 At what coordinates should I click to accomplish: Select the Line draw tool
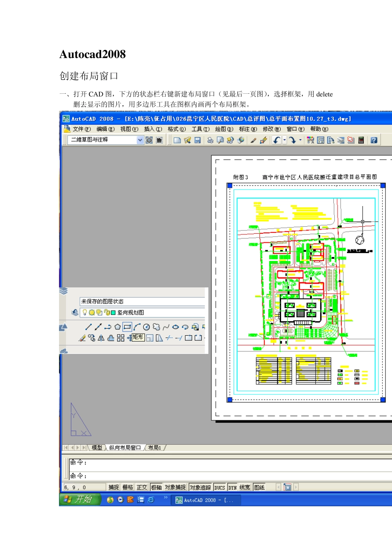88,327
